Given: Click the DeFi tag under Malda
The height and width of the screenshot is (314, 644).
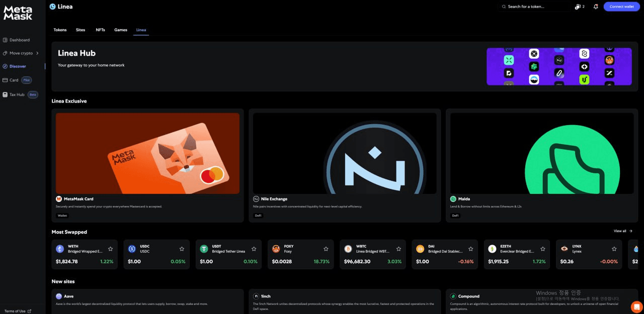Looking at the screenshot, I should pyautogui.click(x=455, y=216).
